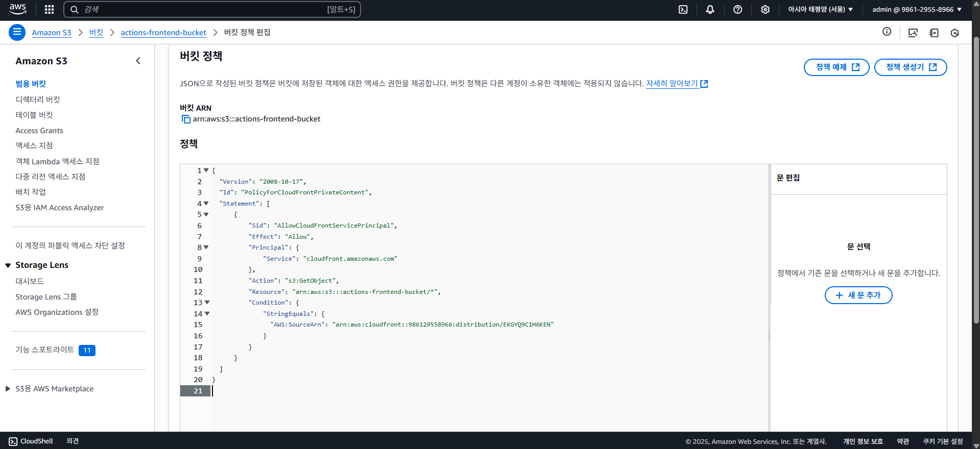Open the services grid menu
The width and height of the screenshot is (980, 449).
point(49,9)
